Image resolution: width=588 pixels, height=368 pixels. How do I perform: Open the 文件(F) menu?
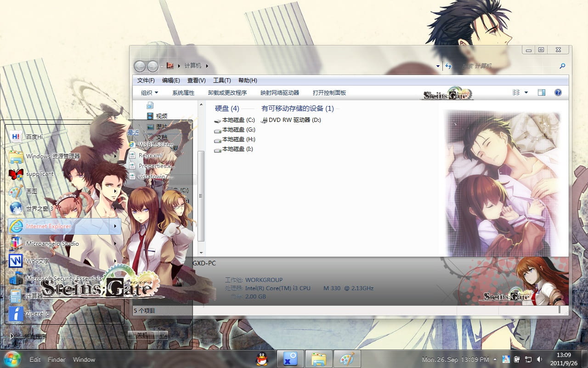point(146,80)
